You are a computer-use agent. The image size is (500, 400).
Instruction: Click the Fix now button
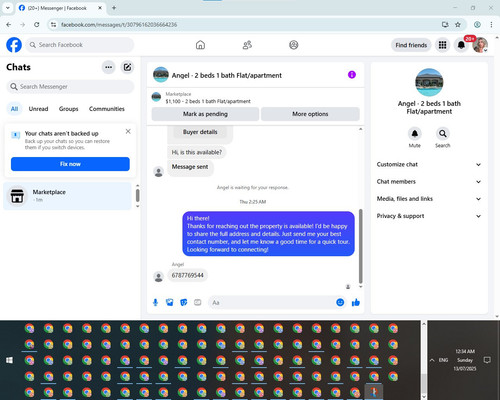(x=70, y=164)
